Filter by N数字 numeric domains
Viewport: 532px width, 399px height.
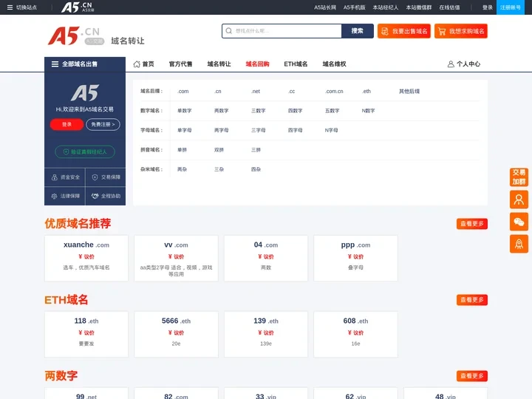[x=368, y=111]
